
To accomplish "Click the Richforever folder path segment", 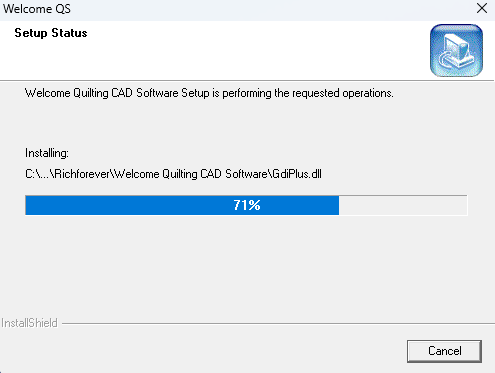I will coord(82,174).
